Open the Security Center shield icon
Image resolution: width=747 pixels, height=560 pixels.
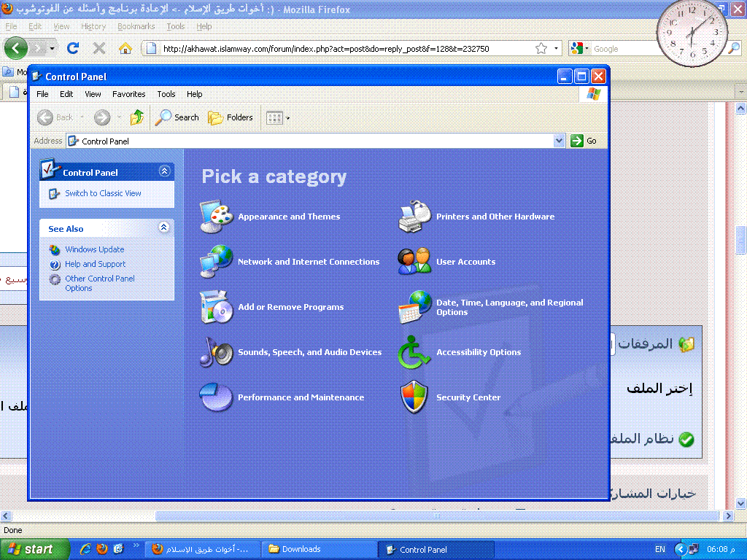pos(414,397)
